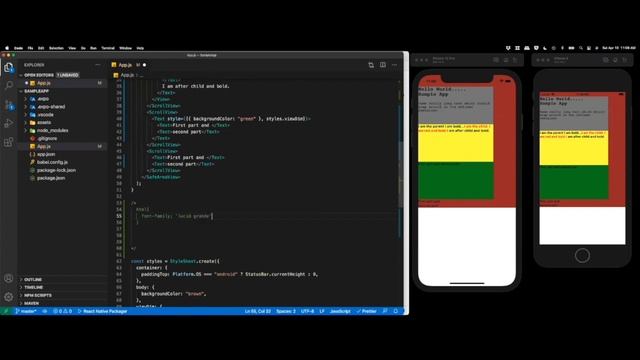The height and width of the screenshot is (360, 640).
Task: Open the Edit menu
Action: pyautogui.click(x=41, y=48)
